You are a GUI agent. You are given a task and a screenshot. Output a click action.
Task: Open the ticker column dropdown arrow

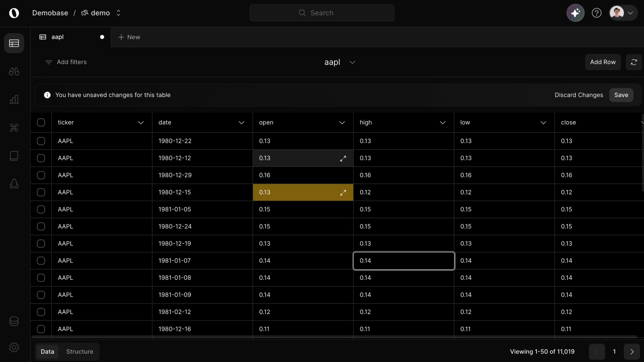141,123
